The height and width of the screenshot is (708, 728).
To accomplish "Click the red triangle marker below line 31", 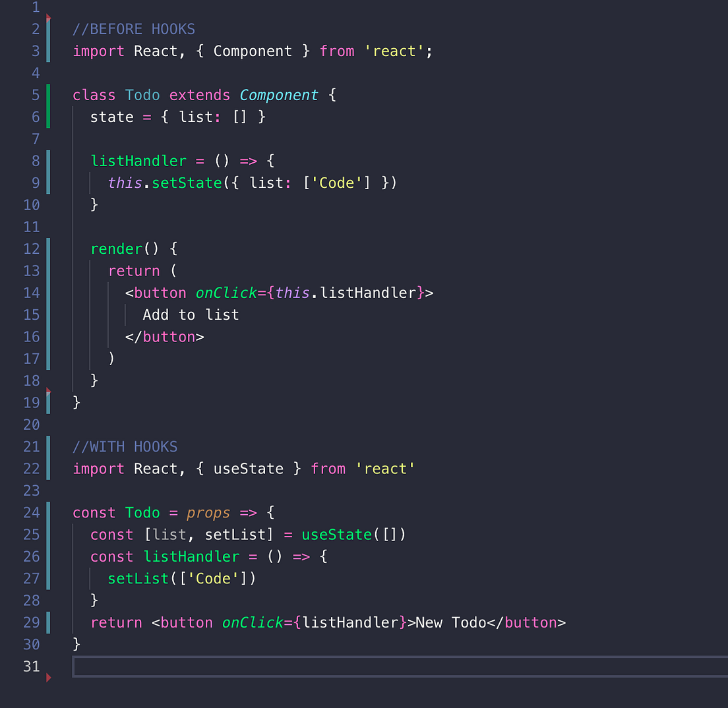I will click(49, 676).
